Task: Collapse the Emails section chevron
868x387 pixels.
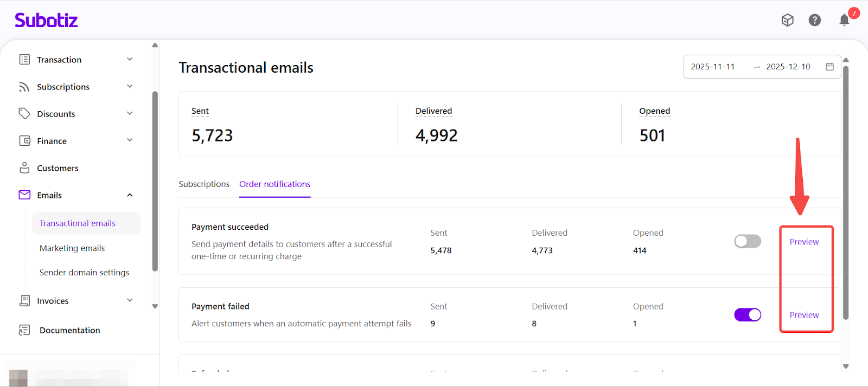Action: [130, 195]
